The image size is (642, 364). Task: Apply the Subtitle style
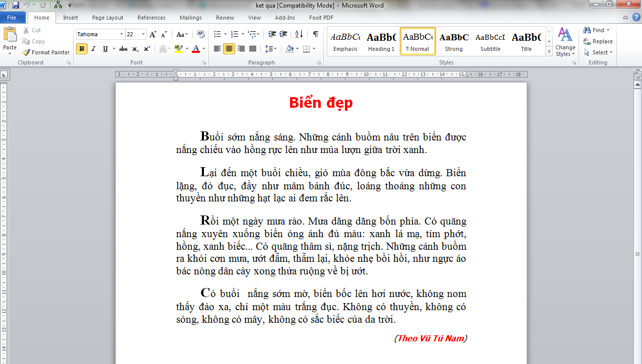tap(490, 41)
